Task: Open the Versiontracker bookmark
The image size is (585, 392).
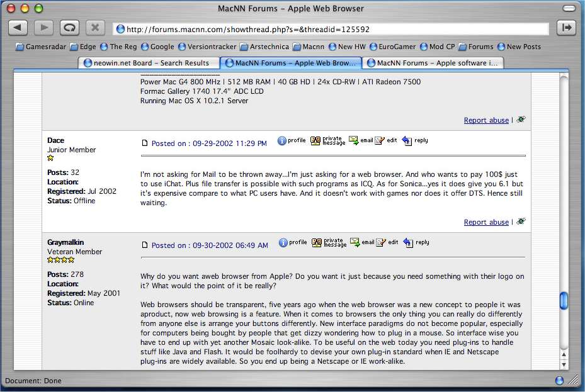Action: (207, 47)
